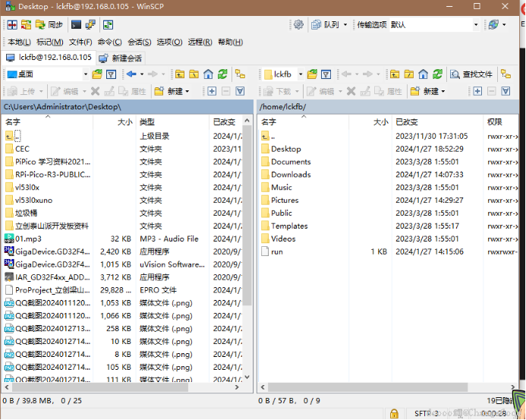Show the remote directory tree icon
526x420 pixels.
(506, 74)
